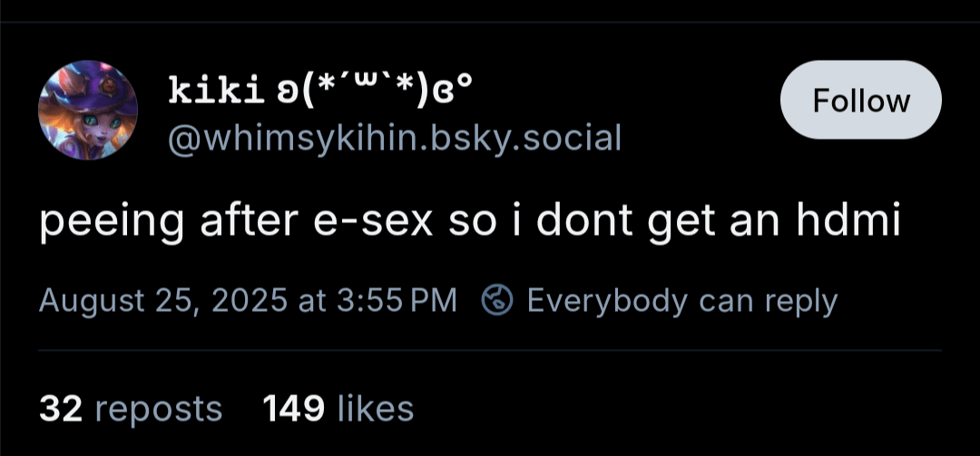Image resolution: width=980 pixels, height=456 pixels.
Task: Open the Everybody can reply setting
Action: (681, 302)
